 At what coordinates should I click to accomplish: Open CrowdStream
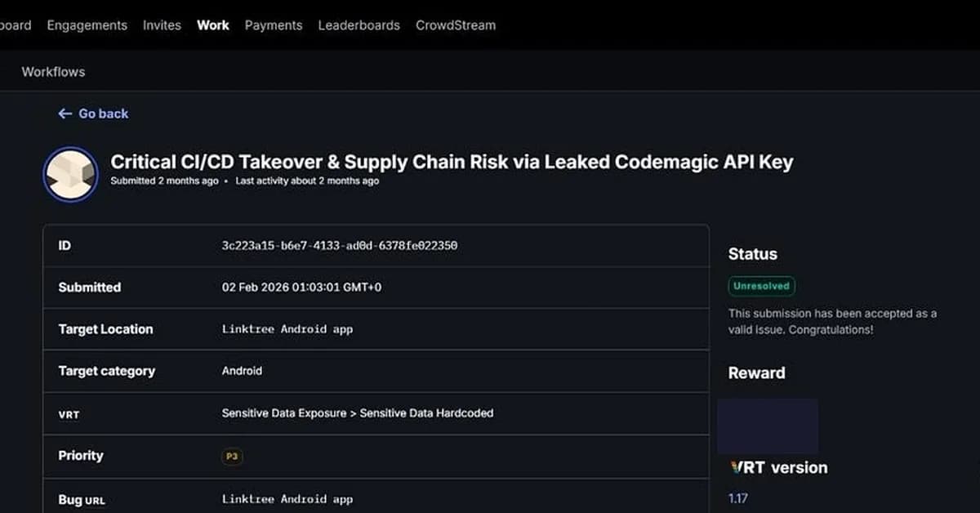(x=455, y=25)
